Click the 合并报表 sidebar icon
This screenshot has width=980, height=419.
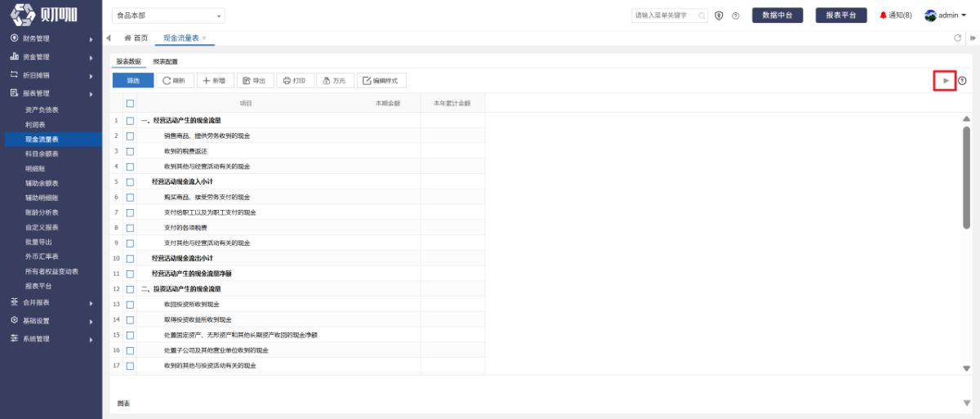coord(14,302)
